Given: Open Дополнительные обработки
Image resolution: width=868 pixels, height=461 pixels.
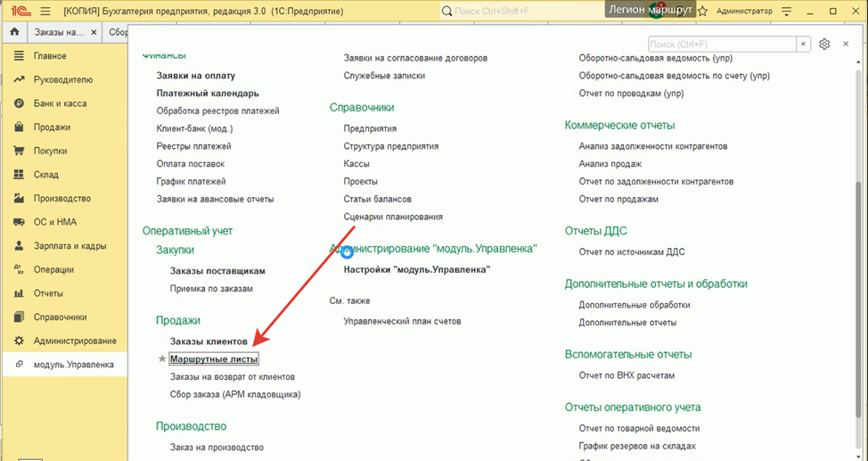Looking at the screenshot, I should click(635, 305).
